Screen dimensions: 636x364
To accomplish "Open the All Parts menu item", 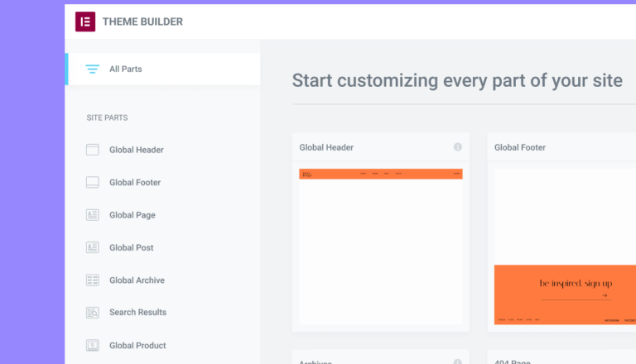I will (162, 69).
